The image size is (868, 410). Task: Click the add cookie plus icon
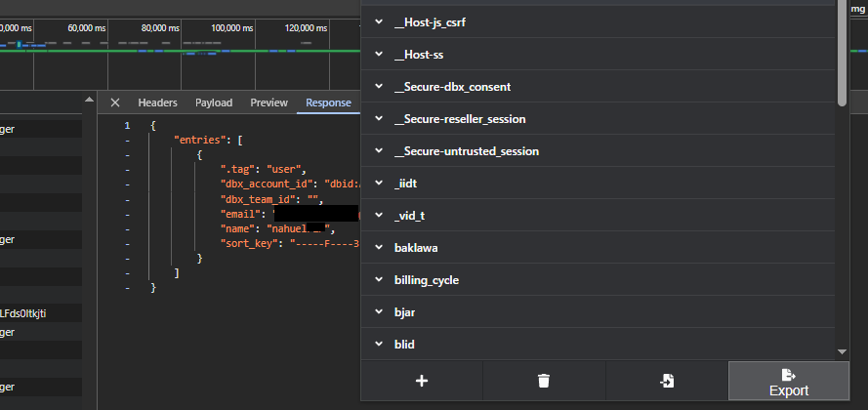coord(422,381)
